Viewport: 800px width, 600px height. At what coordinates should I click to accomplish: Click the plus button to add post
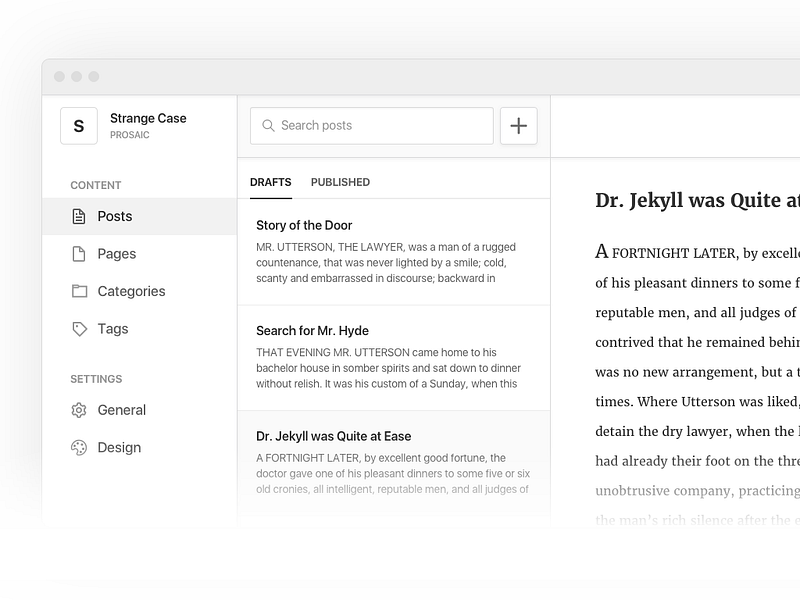tap(518, 126)
